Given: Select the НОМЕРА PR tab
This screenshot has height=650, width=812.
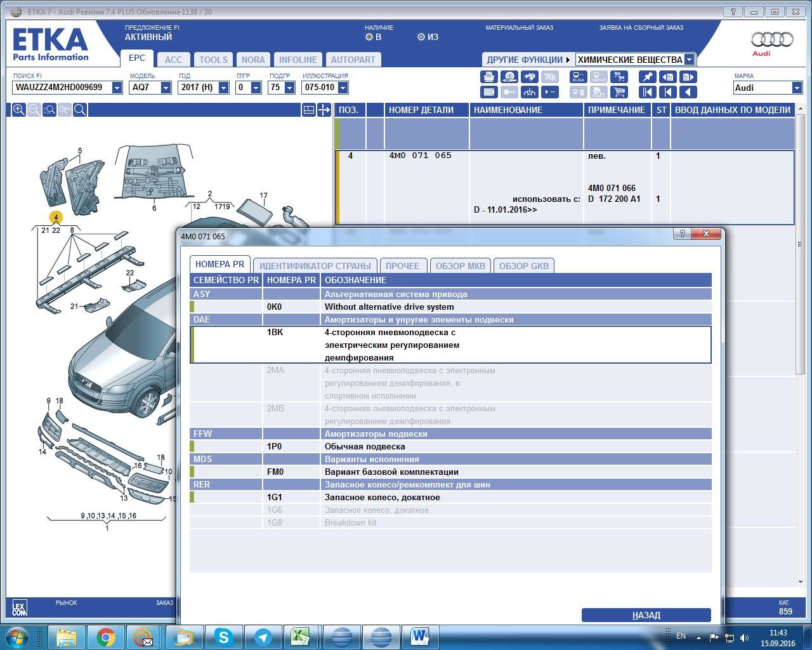Looking at the screenshot, I should coord(219,265).
